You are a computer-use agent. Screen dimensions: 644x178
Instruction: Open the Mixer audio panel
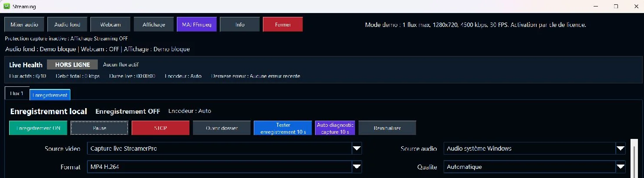coord(24,24)
